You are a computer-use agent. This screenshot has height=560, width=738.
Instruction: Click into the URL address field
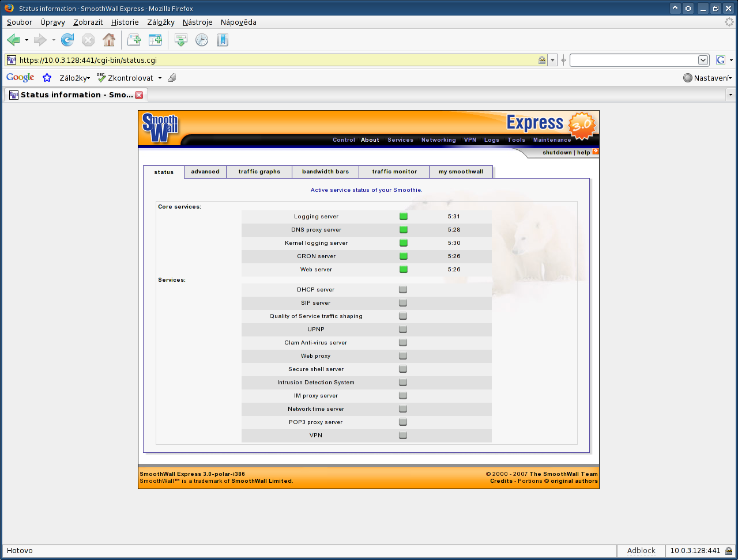(277, 60)
